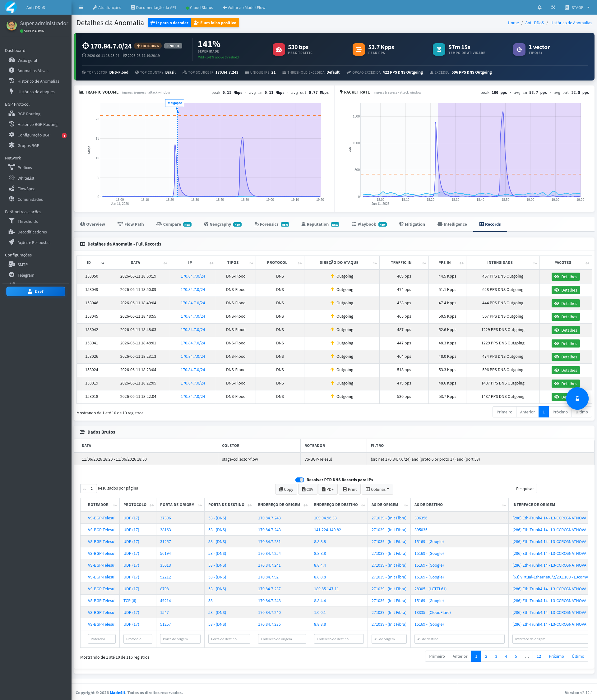Image resolution: width=597 pixels, height=700 pixels.
Task: Export raw data as PDF
Action: (328, 489)
